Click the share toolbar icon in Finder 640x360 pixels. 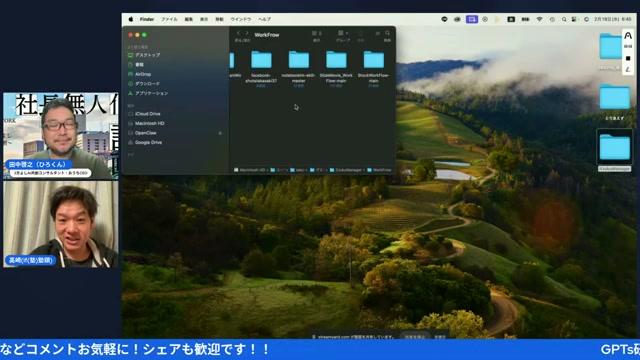[361, 33]
